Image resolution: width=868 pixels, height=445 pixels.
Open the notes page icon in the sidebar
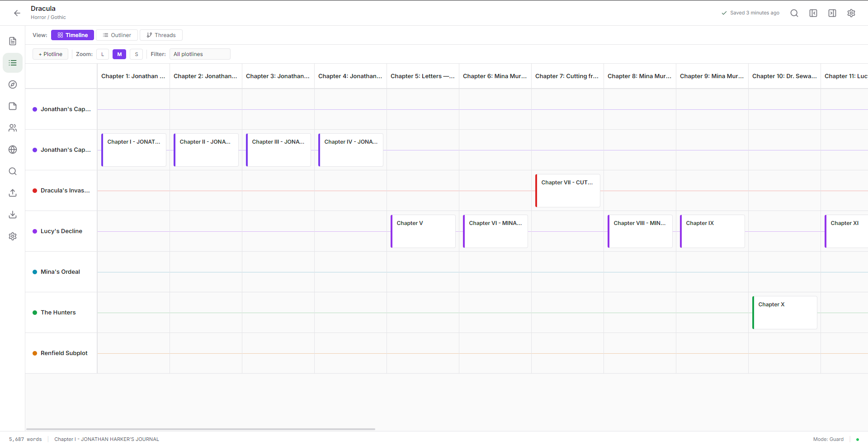[13, 106]
